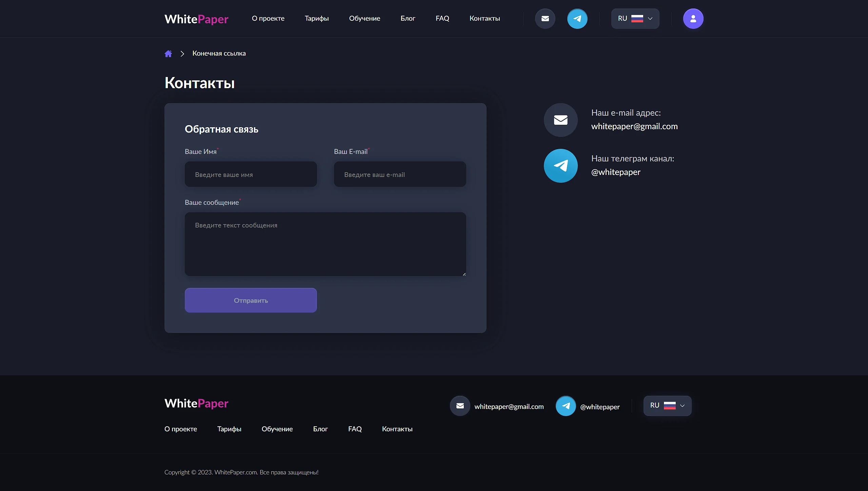Click the WhitePaper logo in the header
The width and height of the screenshot is (868, 491).
(196, 19)
